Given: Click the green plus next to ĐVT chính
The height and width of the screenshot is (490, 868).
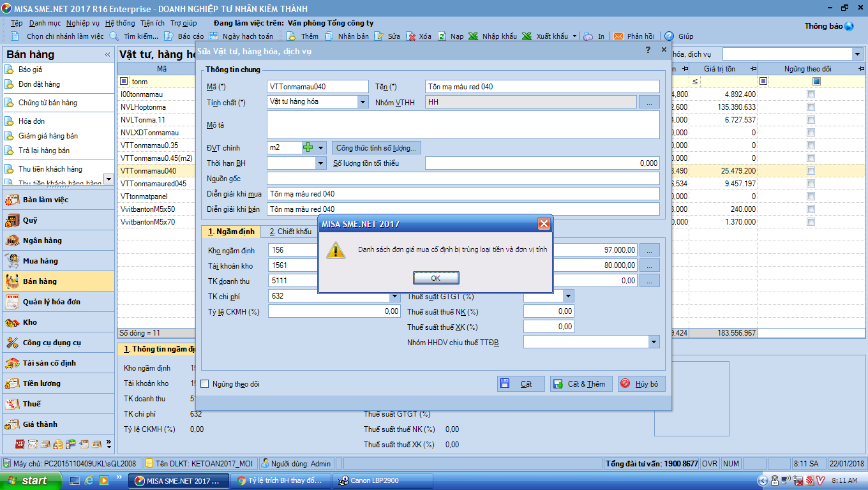Looking at the screenshot, I should [308, 148].
